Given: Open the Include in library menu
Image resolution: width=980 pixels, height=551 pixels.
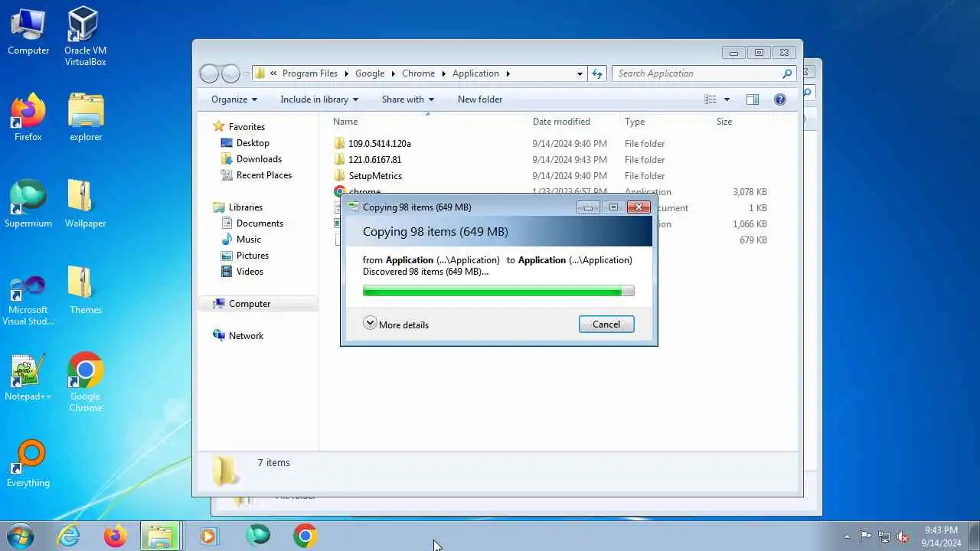Looking at the screenshot, I should pos(319,99).
